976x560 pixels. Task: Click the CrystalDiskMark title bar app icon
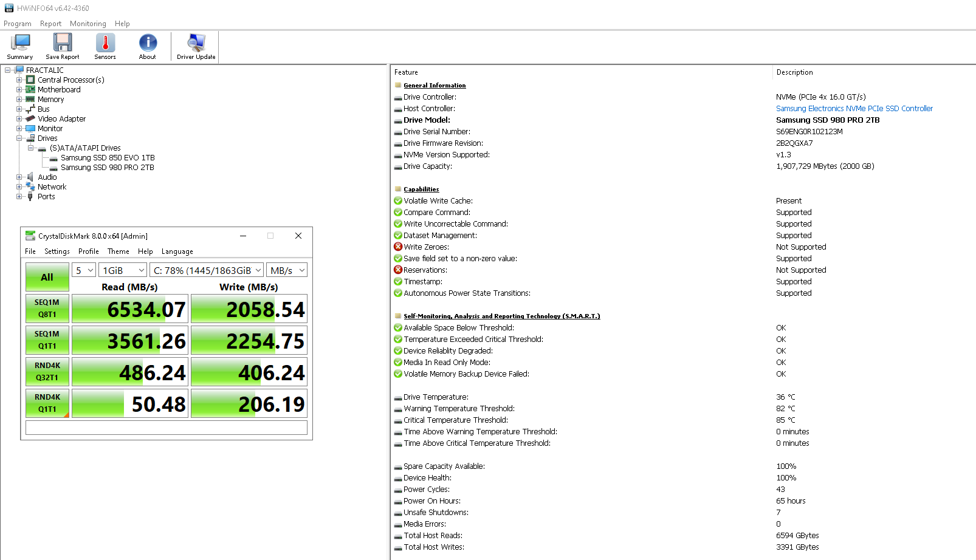(x=30, y=236)
